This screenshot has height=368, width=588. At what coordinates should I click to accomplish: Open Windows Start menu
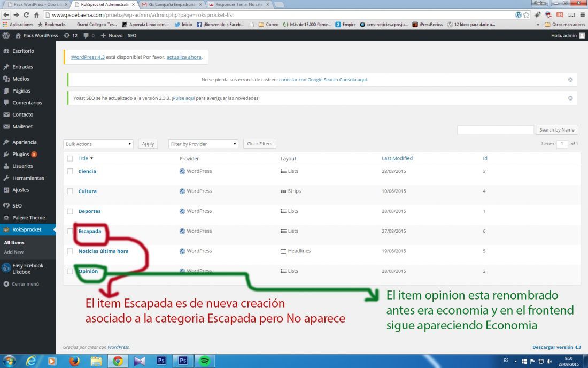coord(9,361)
